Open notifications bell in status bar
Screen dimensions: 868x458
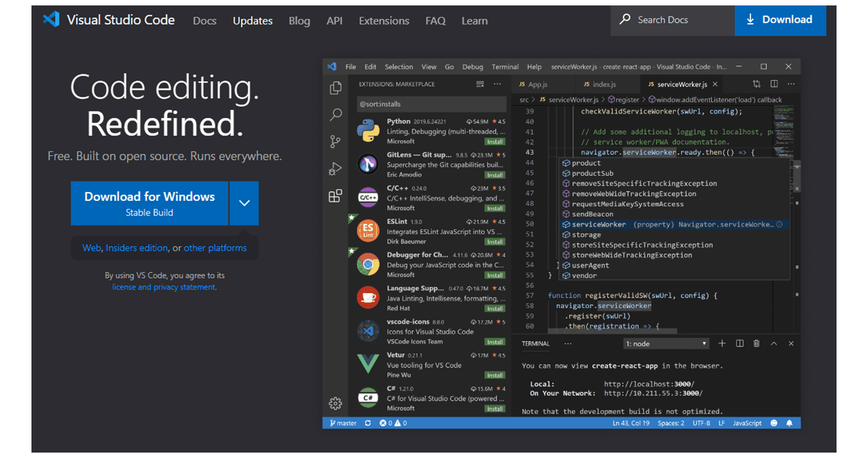(x=789, y=423)
